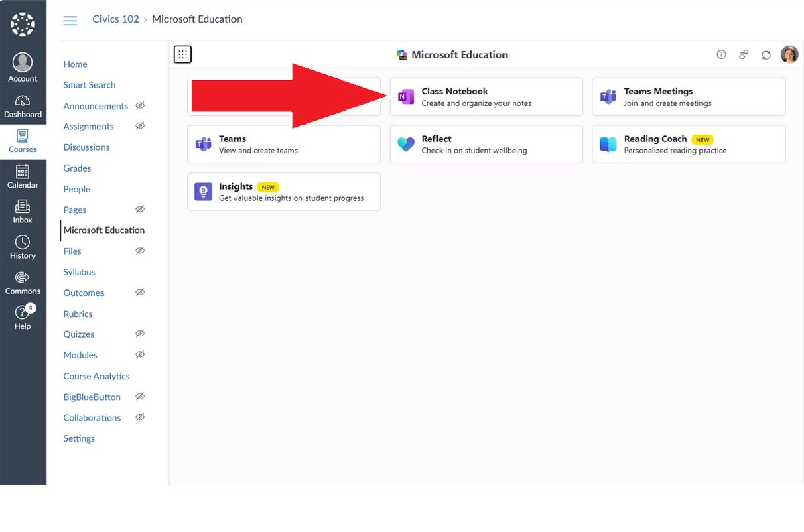The width and height of the screenshot is (804, 532).
Task: Click the Reading Coach book icon
Action: (x=608, y=144)
